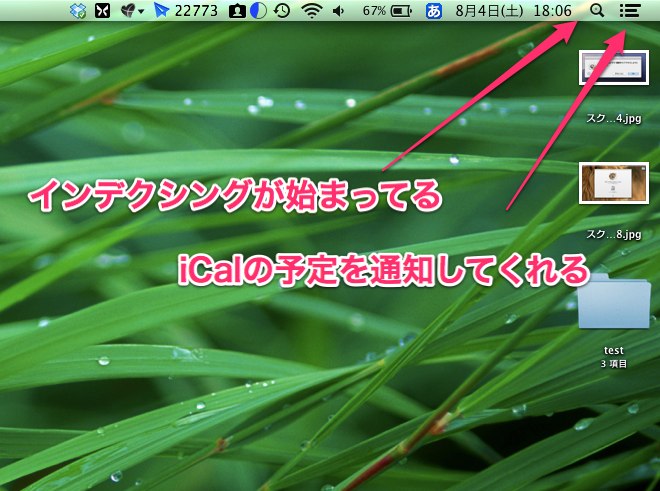Select the スク…4.jpg screenshot thumbnail

tap(614, 67)
